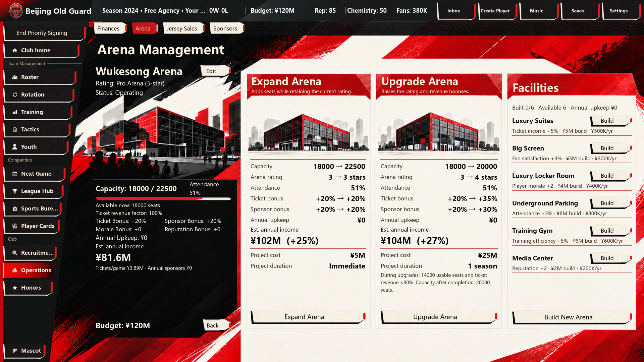
Task: Open Club home via house icon
Action: 15,50
